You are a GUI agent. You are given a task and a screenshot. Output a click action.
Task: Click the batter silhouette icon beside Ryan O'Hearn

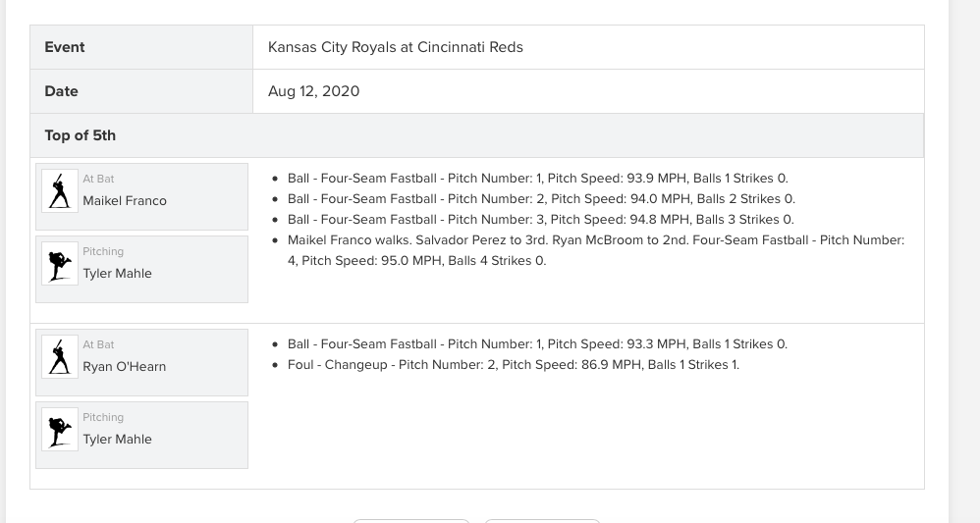coord(59,357)
